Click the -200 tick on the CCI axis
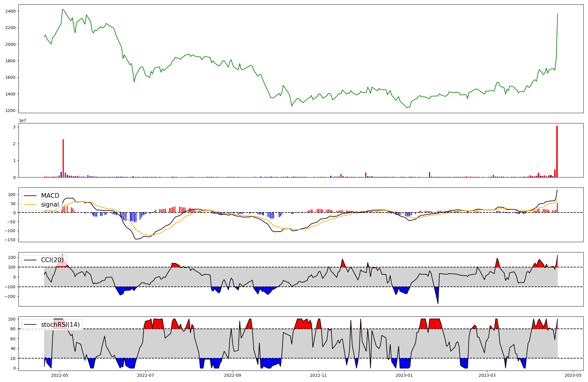 click(10, 297)
